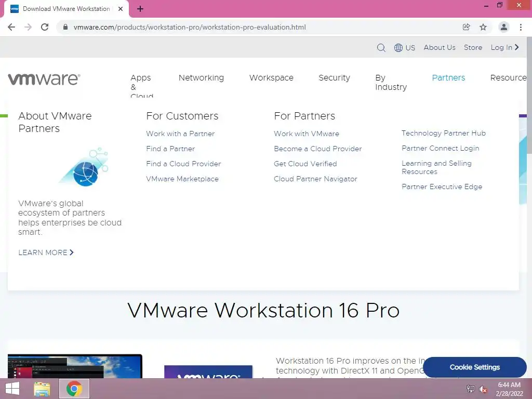Follow the LEARN MORE link
Viewport: 532px width, 399px height.
pyautogui.click(x=46, y=252)
